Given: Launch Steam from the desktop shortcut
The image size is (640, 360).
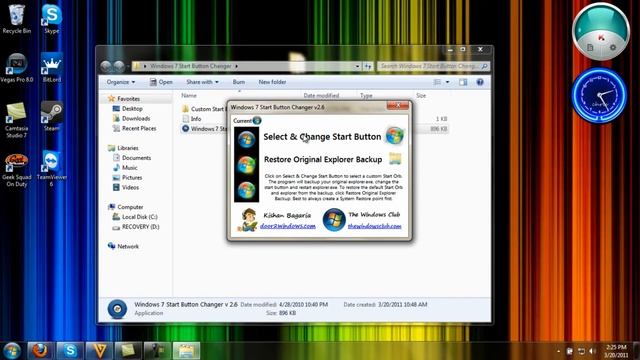Looking at the screenshot, I should 51,117.
